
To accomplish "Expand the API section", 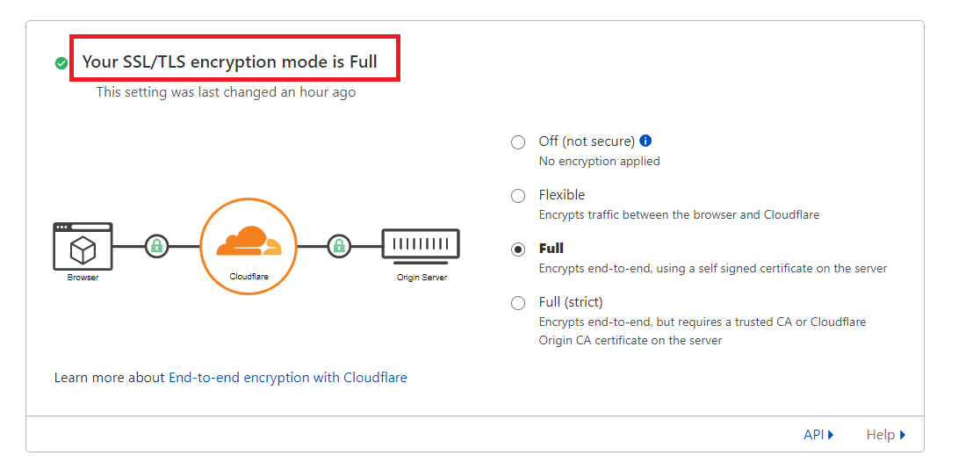I will [818, 434].
